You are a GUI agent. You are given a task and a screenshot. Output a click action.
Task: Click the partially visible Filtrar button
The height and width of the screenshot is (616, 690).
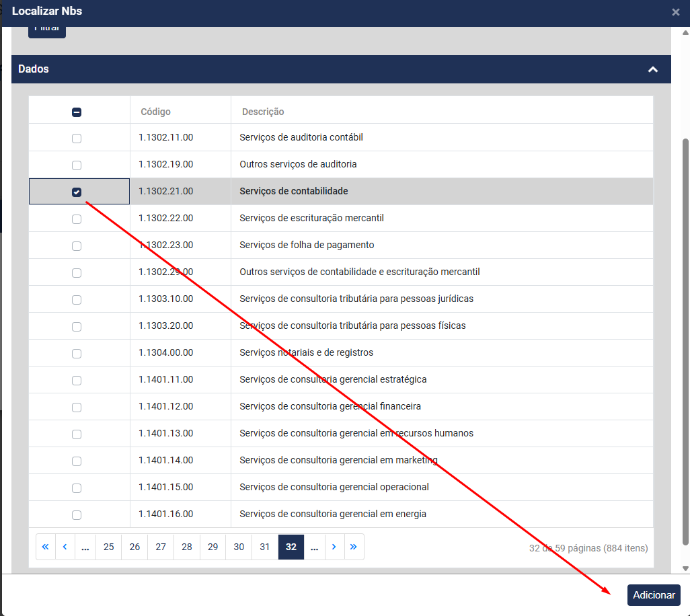[47, 32]
